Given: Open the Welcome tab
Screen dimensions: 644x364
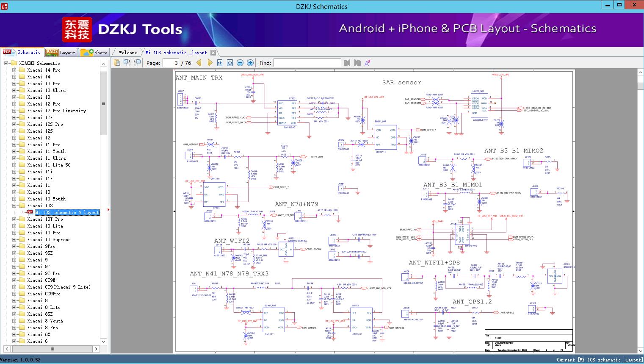Looking at the screenshot, I should (x=127, y=52).
